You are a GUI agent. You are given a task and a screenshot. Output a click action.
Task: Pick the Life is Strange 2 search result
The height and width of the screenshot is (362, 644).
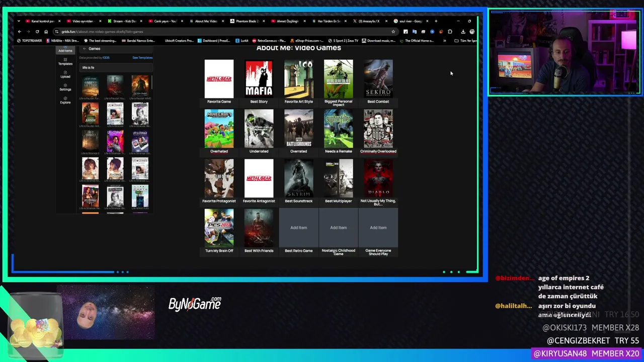click(x=91, y=141)
